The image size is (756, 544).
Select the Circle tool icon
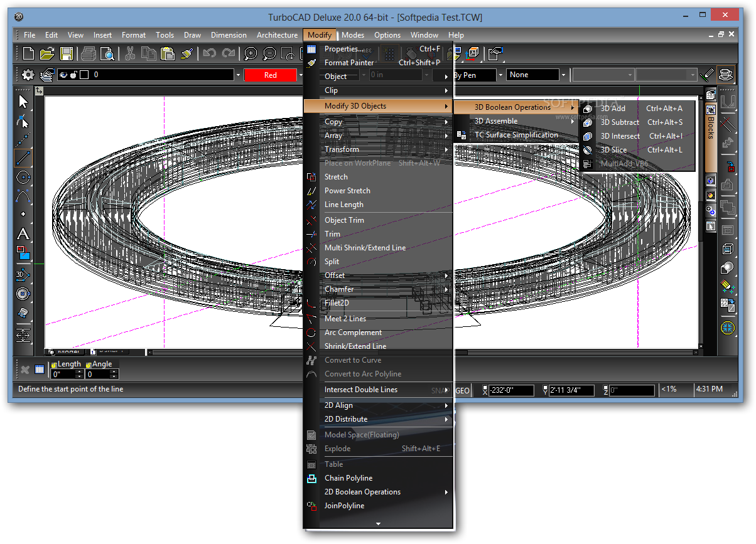(x=23, y=177)
